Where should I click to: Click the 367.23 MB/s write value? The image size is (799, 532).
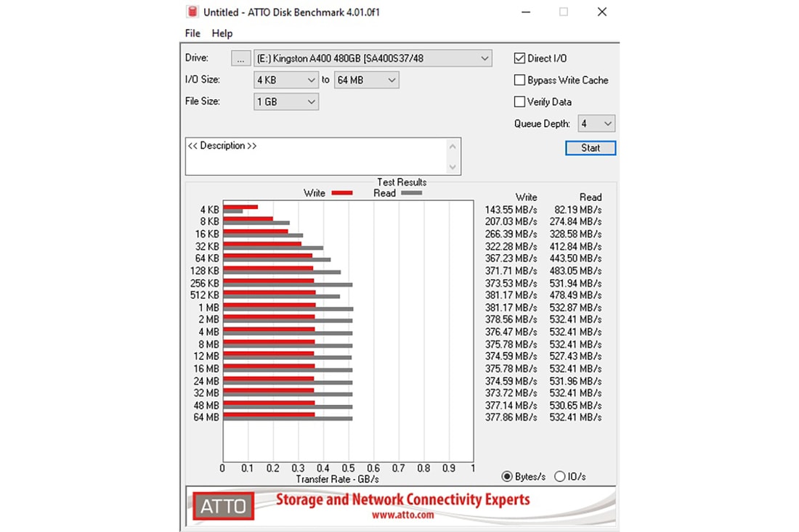[511, 258]
